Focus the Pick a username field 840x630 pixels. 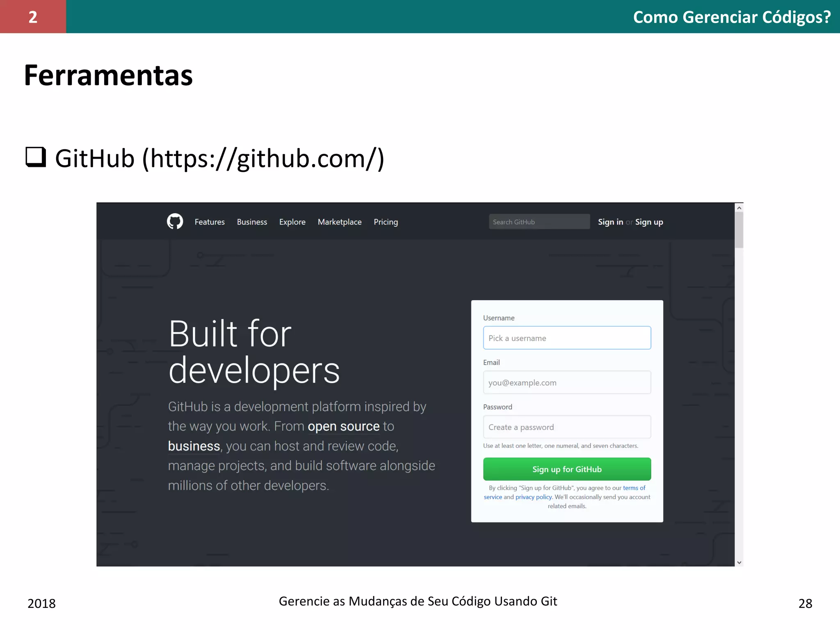pyautogui.click(x=567, y=338)
